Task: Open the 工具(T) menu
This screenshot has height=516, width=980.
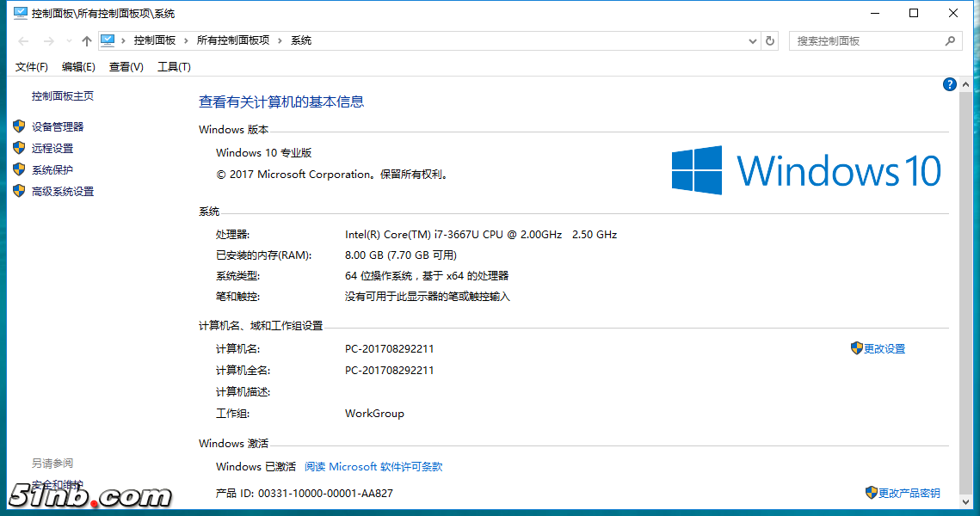Action: [174, 67]
